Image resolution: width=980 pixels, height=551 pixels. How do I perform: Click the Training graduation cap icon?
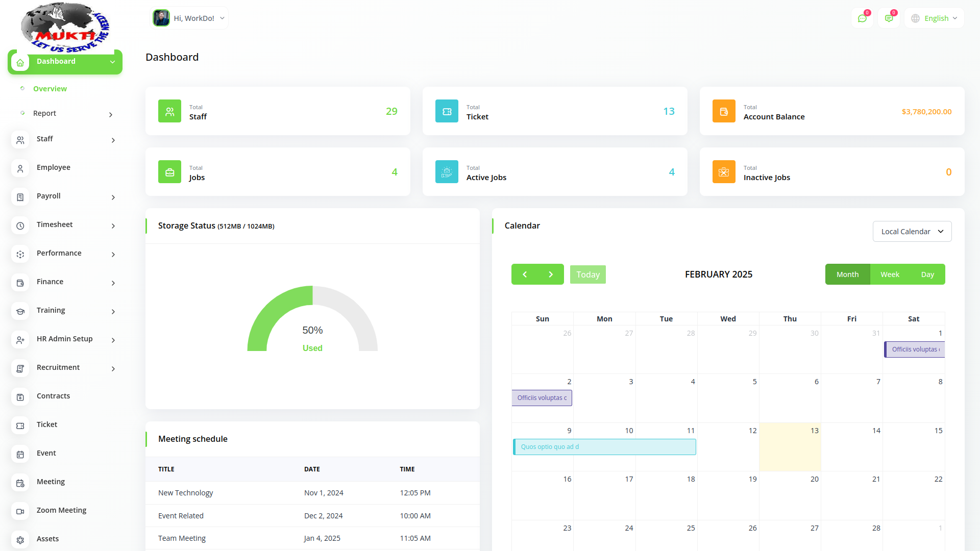(x=20, y=311)
